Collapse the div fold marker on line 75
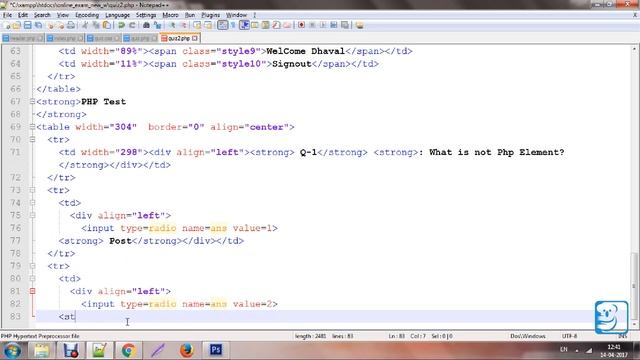640x360 pixels. tap(32, 216)
